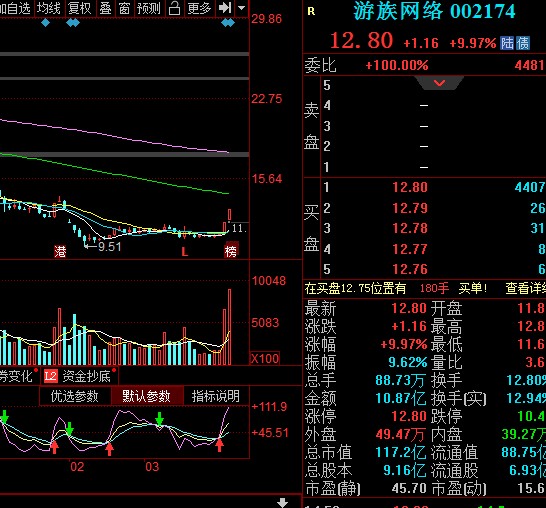Open the 更多 more options menu
Image resolution: width=546 pixels, height=508 pixels.
(x=199, y=8)
